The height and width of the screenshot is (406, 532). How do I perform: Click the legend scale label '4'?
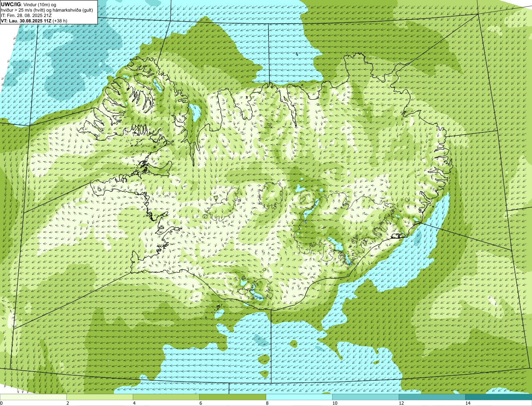(134, 403)
